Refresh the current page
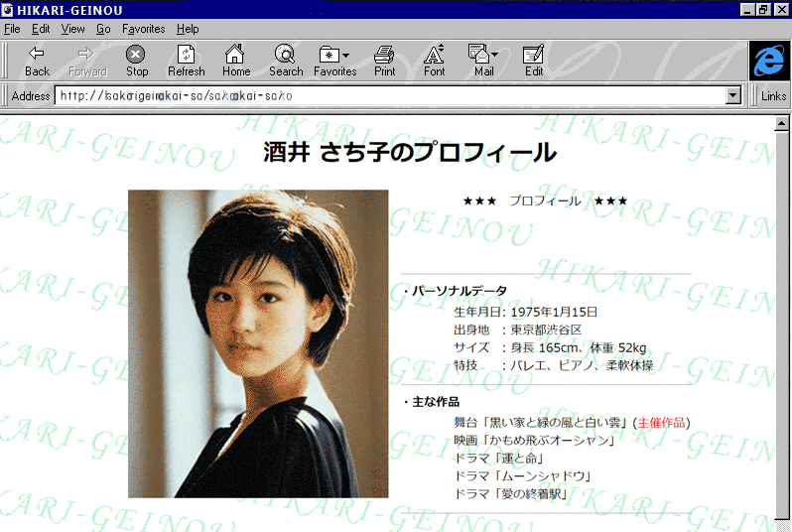This screenshot has height=532, width=792. tap(186, 60)
